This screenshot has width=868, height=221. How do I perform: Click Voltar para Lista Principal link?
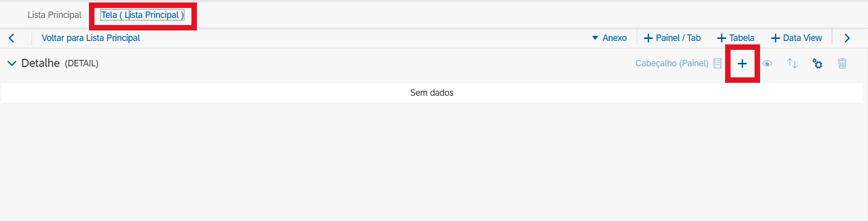tap(91, 38)
